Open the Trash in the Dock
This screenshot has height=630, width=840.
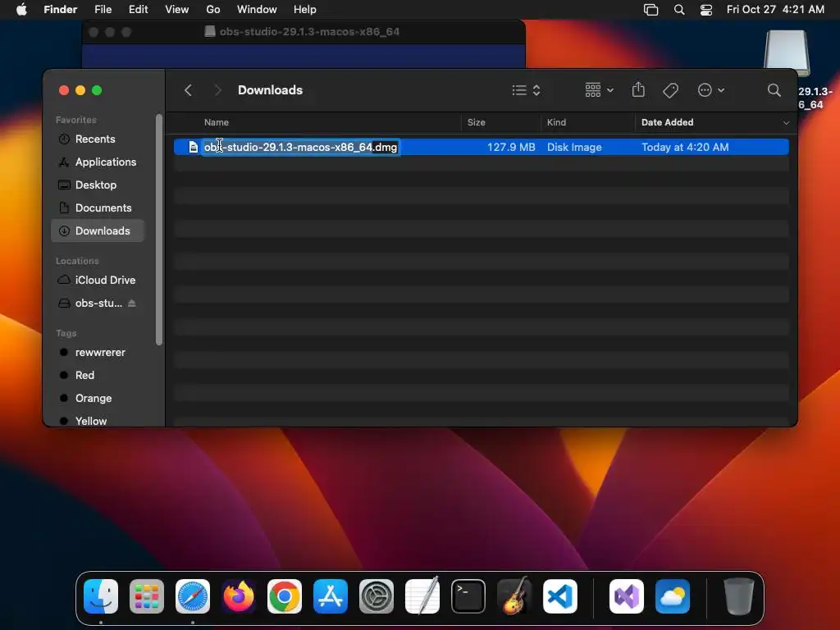pyautogui.click(x=739, y=596)
